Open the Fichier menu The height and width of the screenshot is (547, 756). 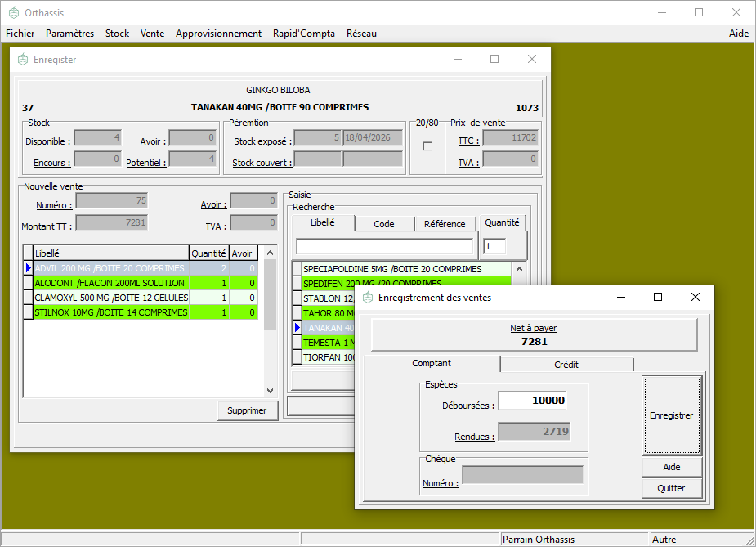[x=20, y=34]
